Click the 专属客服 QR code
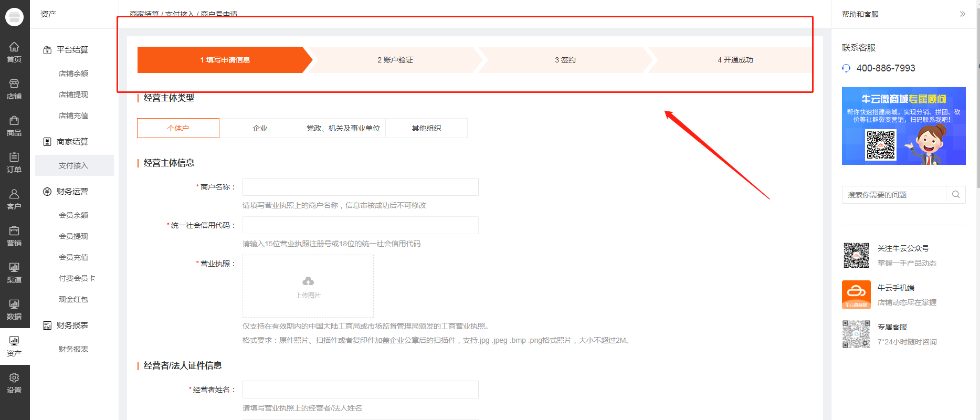The width and height of the screenshot is (980, 420). 856,334
